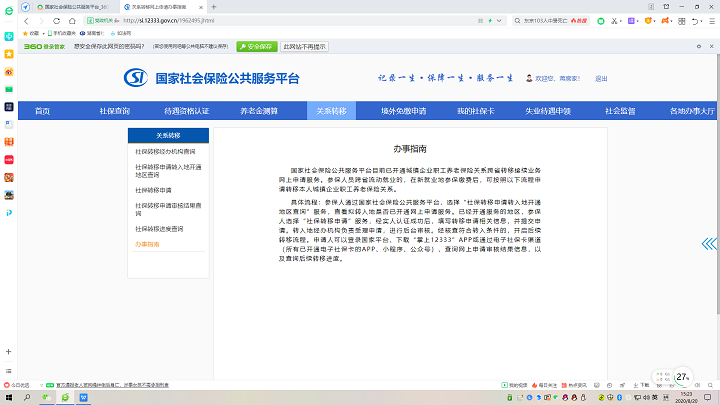Open a new browser tab with plus button
The height and width of the screenshot is (405, 720).
pos(214,6)
